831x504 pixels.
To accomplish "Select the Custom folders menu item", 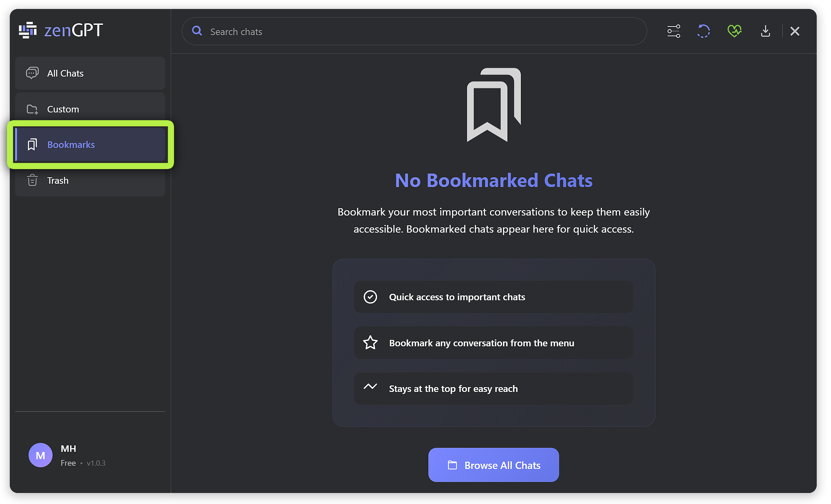I will pos(90,109).
